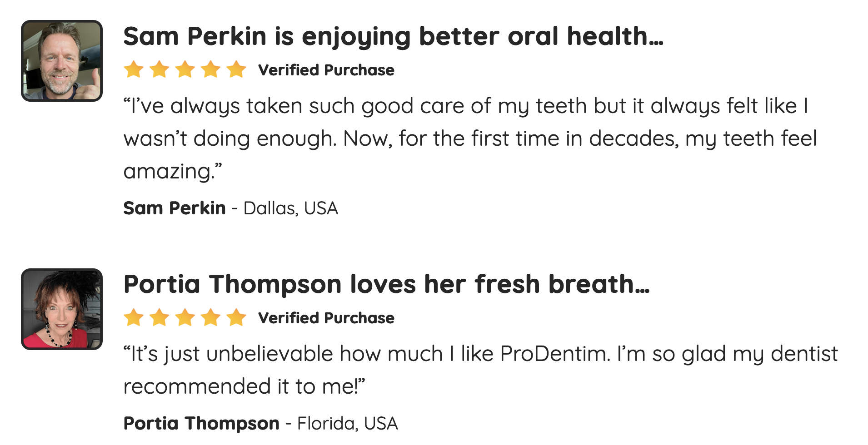Click 'Portia Thompson - Florida, USA' attribution
Image resolution: width=868 pixels, height=445 pixels.
tap(260, 424)
